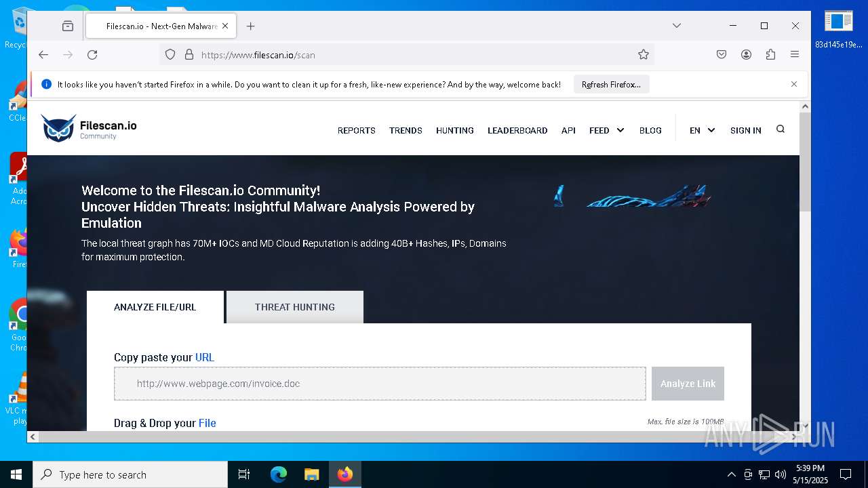
Task: Open Firefox account icon
Action: click(x=746, y=54)
